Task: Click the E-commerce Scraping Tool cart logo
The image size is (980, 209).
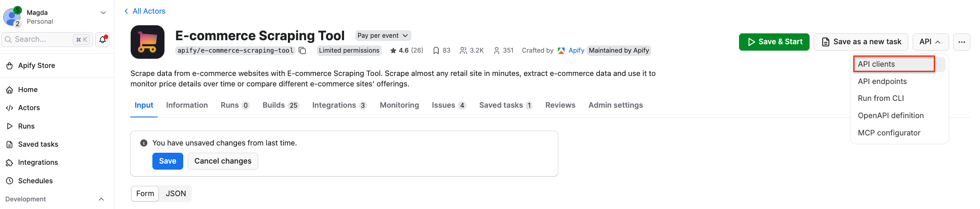Action: tap(148, 42)
